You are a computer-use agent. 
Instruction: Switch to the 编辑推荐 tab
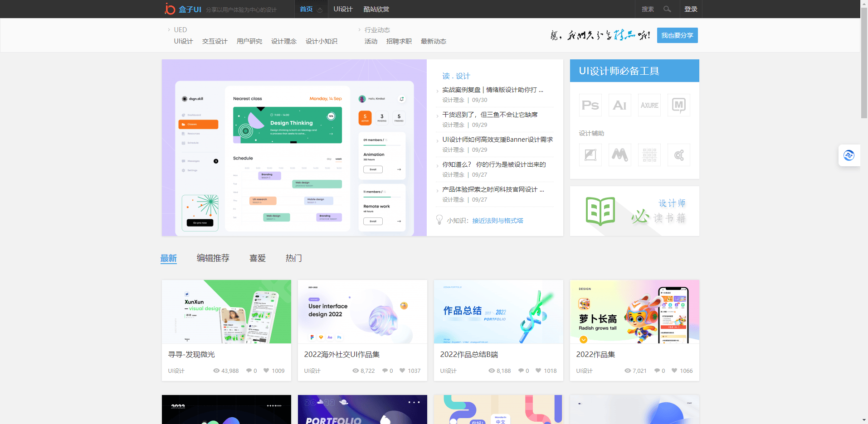click(213, 258)
